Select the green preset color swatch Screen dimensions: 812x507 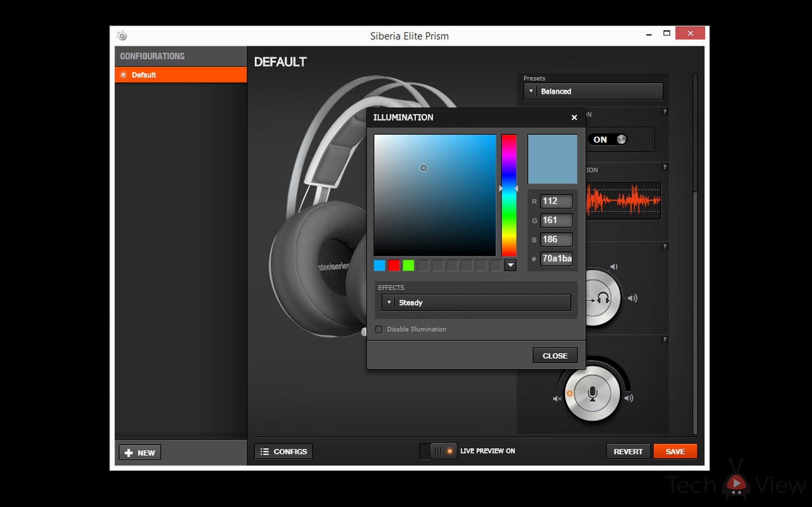pyautogui.click(x=408, y=266)
